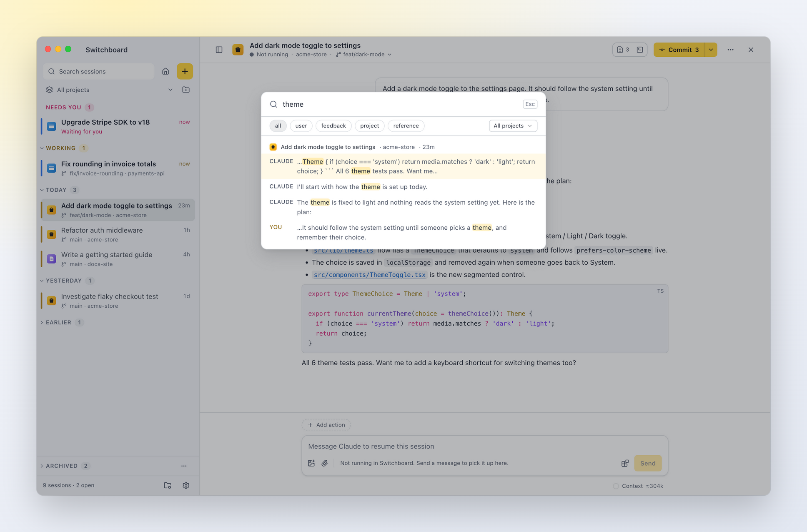The width and height of the screenshot is (807, 532).
Task: Open the home icon beside search
Action: pyautogui.click(x=165, y=71)
